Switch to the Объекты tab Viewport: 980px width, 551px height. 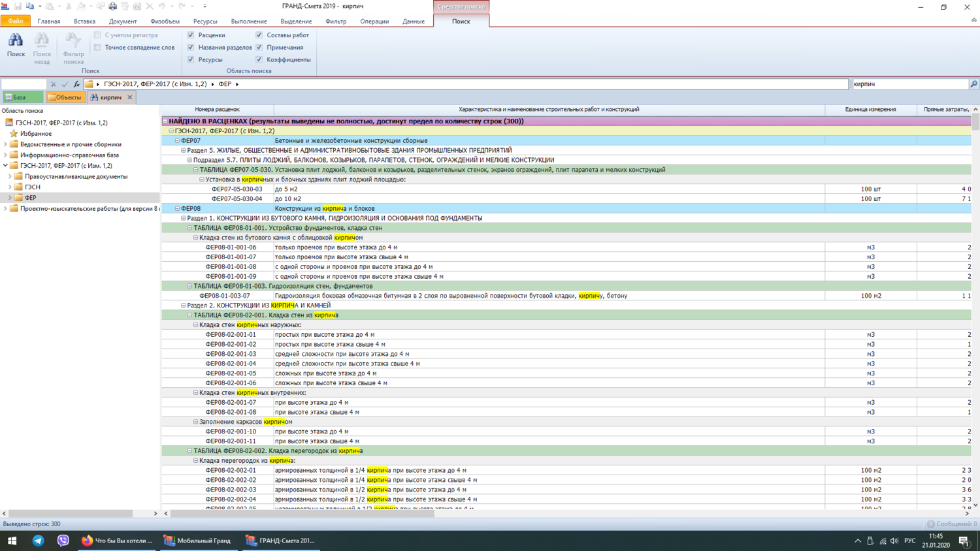[65, 97]
